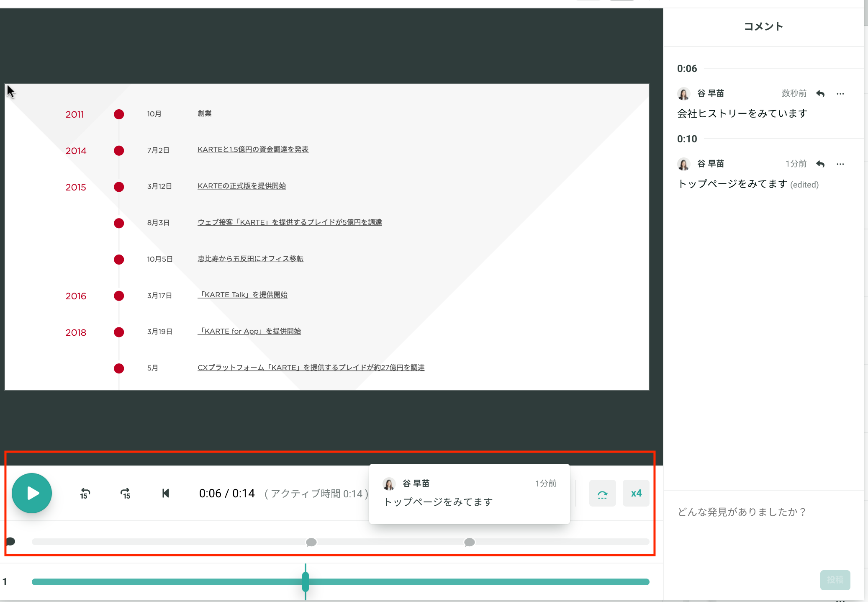Toggle the skip-inactivity button
This screenshot has height=602, width=868.
click(602, 494)
